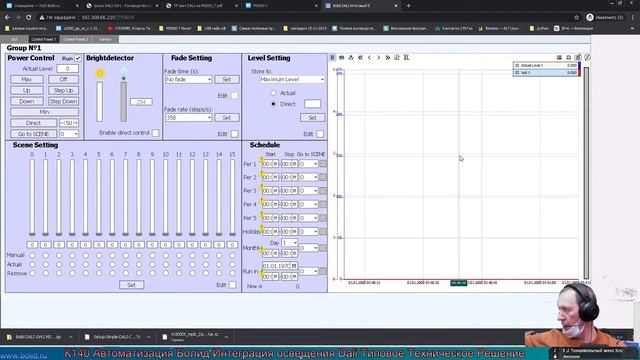
Task: Check the Level Setting Edit checkbox
Action: click(320, 134)
